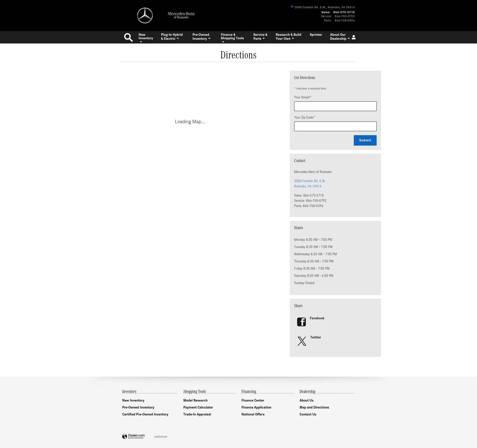Click the Dealer.com logo in footer
This screenshot has height=448, width=477.
click(133, 436)
